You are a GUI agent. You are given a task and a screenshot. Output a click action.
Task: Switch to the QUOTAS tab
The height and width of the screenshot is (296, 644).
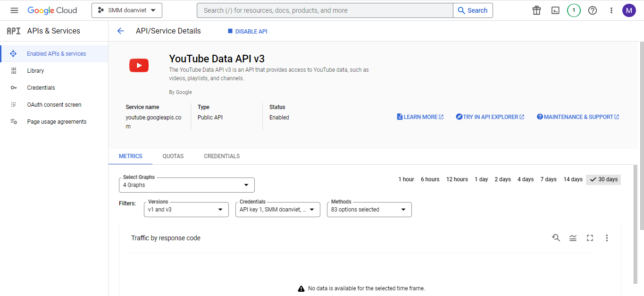click(173, 156)
